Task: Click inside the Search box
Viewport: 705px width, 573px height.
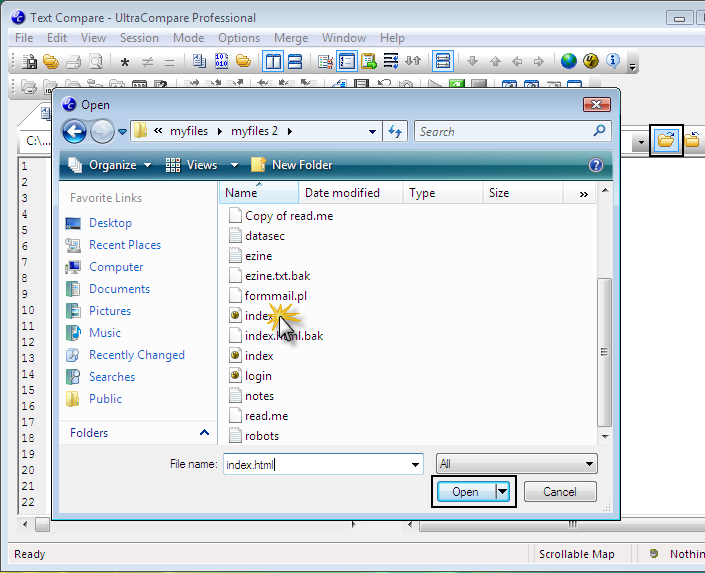Action: (x=504, y=131)
